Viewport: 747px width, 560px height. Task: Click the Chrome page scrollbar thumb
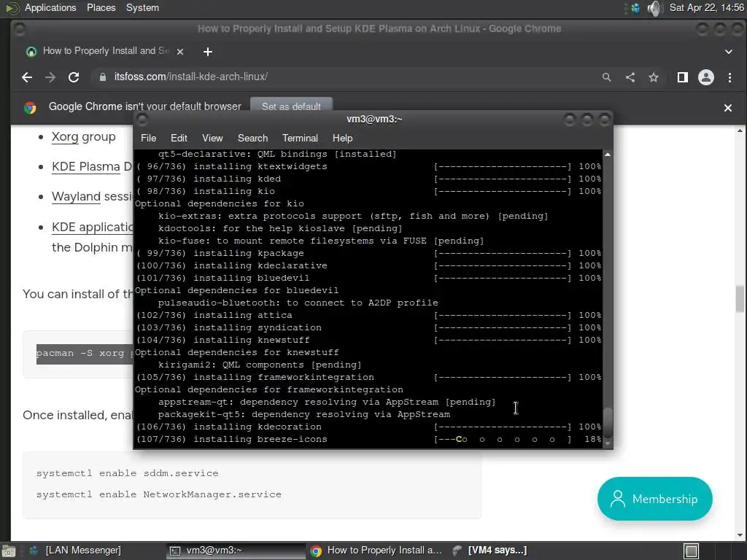(740, 298)
